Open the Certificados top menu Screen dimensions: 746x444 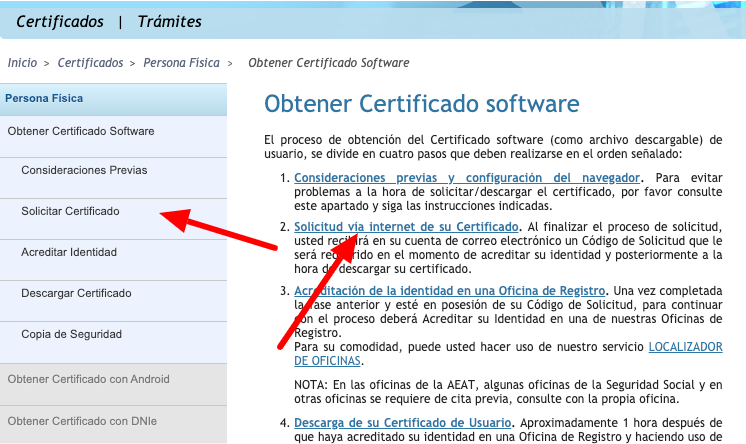point(60,21)
